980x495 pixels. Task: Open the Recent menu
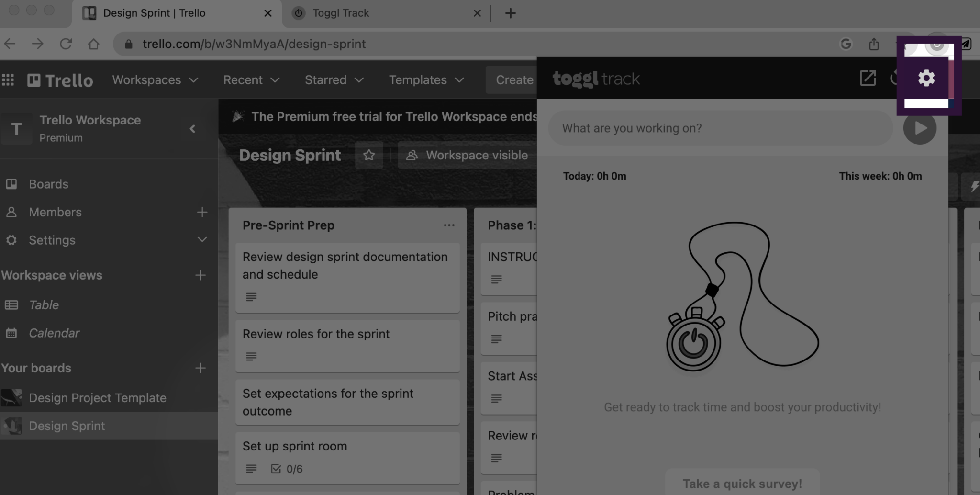coord(250,79)
